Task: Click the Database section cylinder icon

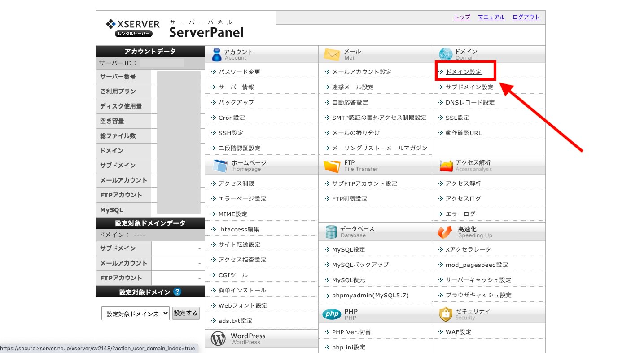Action: [x=331, y=231]
